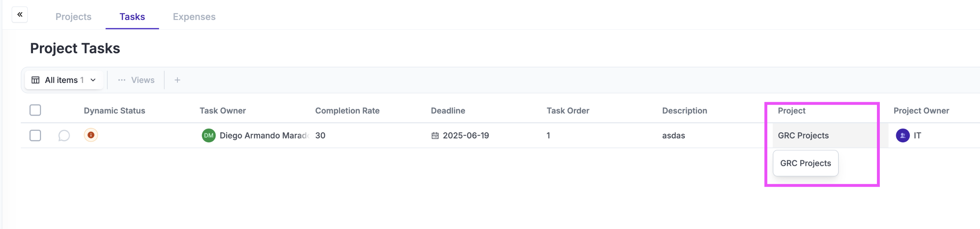
Task: Open the three-dots Views menu
Action: (x=136, y=80)
